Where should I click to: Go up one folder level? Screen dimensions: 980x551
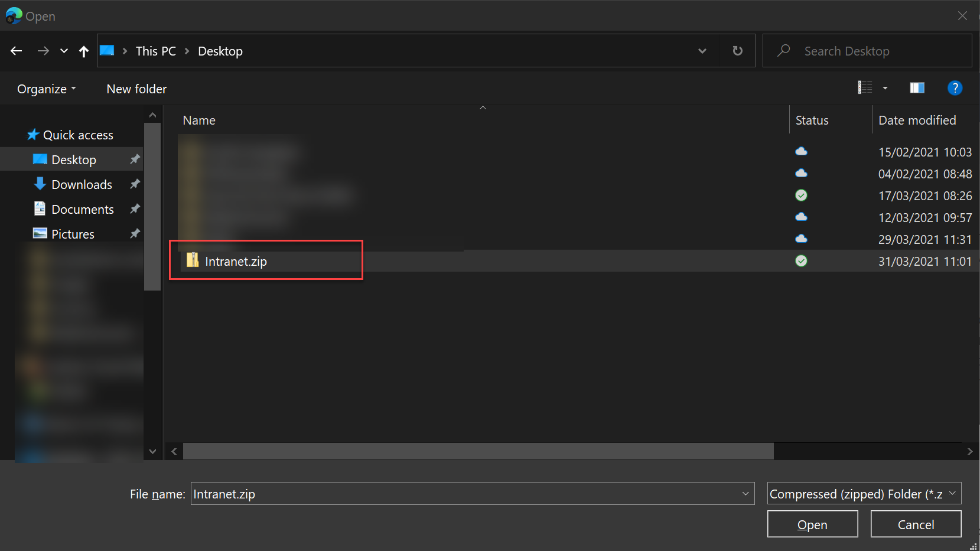pos(84,51)
